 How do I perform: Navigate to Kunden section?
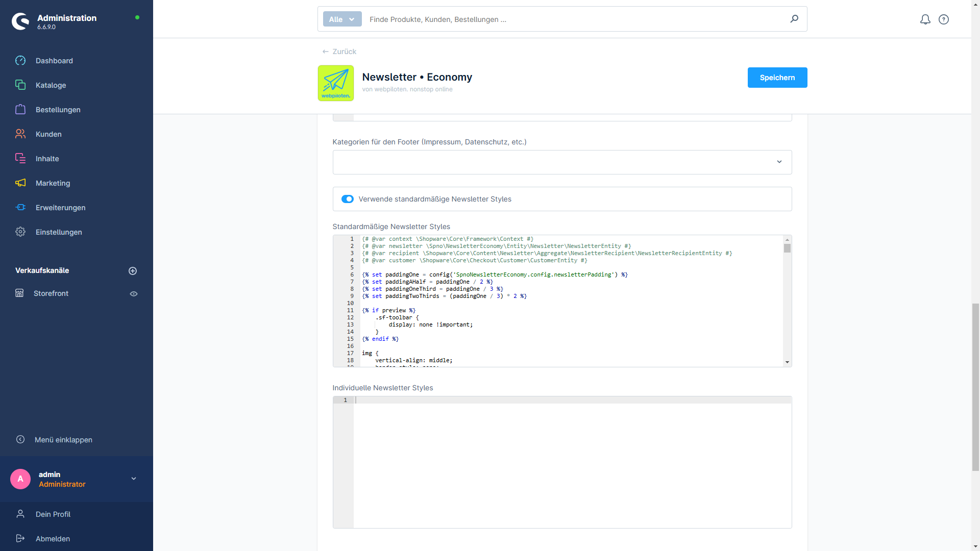48,134
